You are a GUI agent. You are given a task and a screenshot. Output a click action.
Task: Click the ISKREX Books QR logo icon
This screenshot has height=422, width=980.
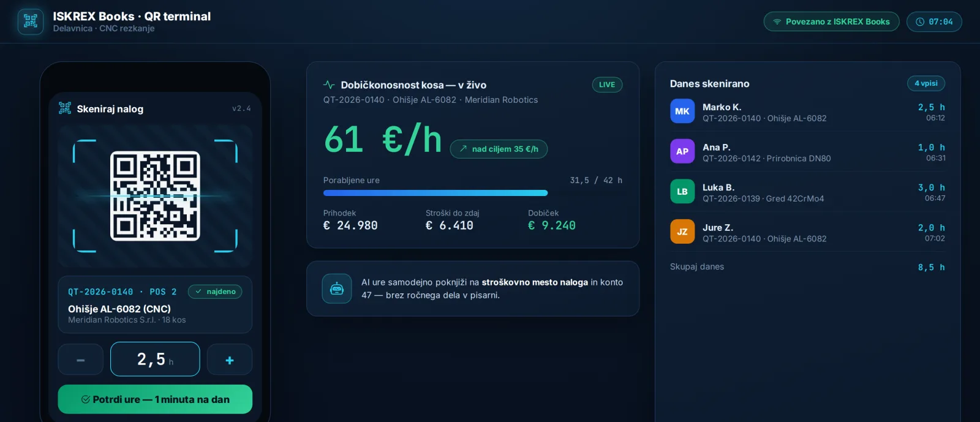click(x=31, y=21)
